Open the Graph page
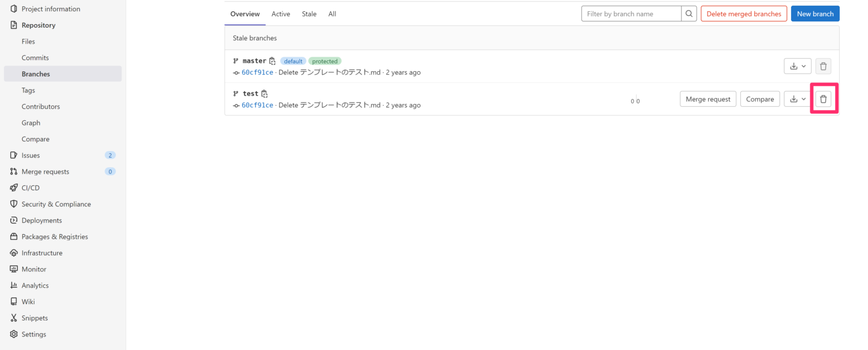Screen dimensions: 868x350 (31, 122)
